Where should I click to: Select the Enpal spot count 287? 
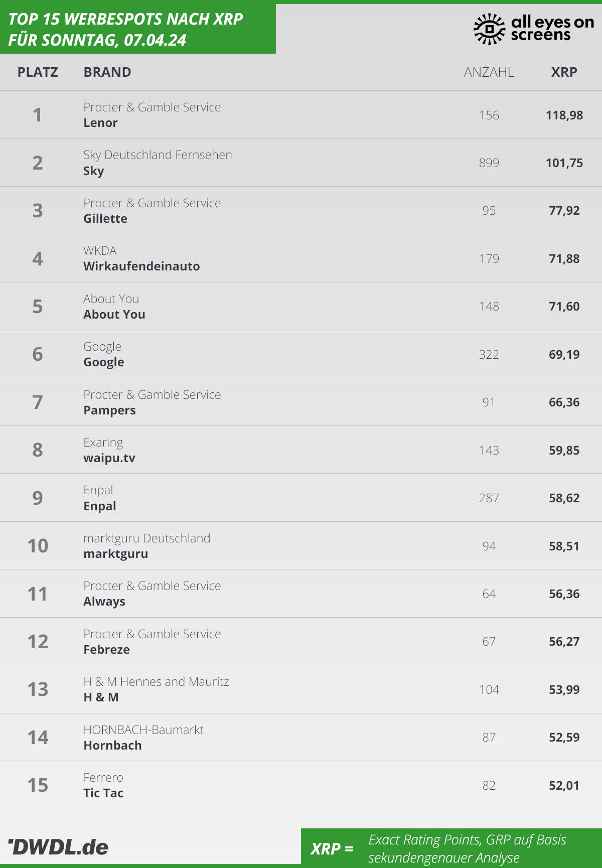pos(489,498)
